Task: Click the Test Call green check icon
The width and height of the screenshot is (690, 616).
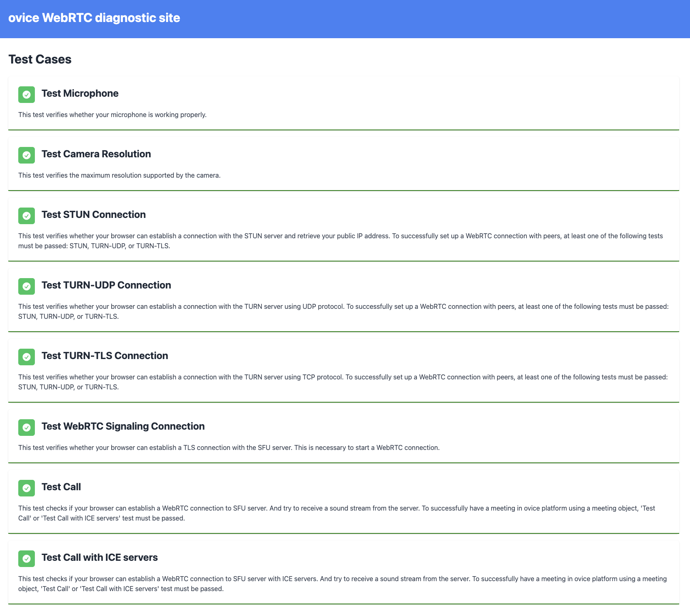Action: point(27,488)
